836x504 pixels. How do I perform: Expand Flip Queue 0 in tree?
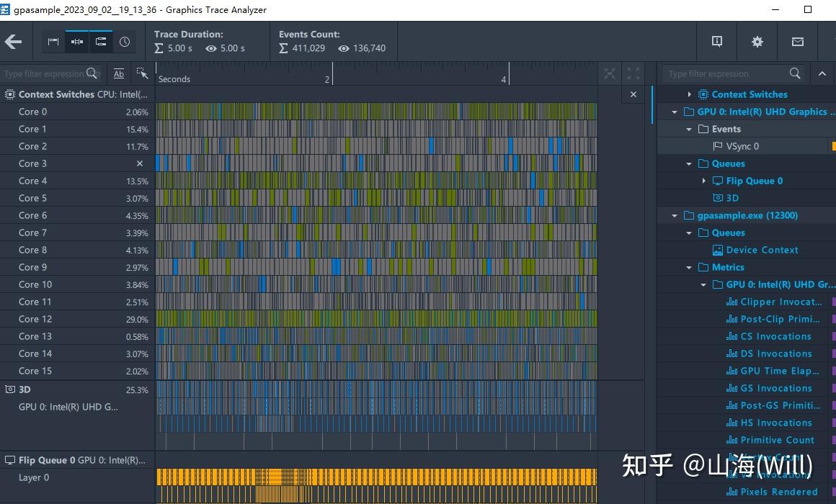(703, 181)
